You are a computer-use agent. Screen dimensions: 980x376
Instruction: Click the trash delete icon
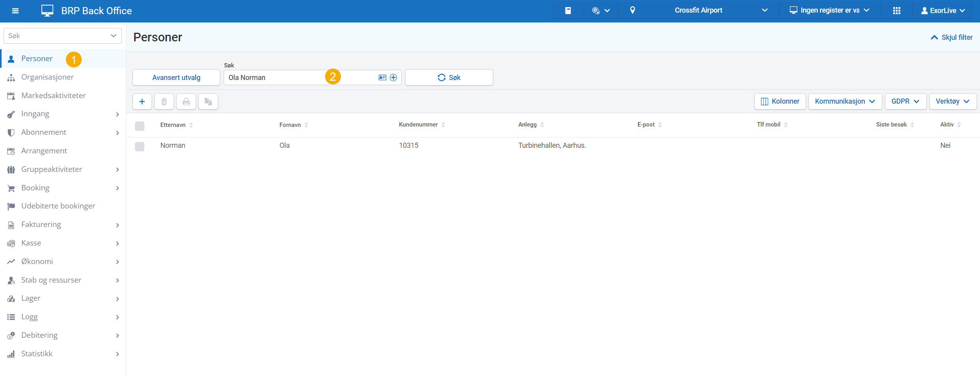pos(164,102)
